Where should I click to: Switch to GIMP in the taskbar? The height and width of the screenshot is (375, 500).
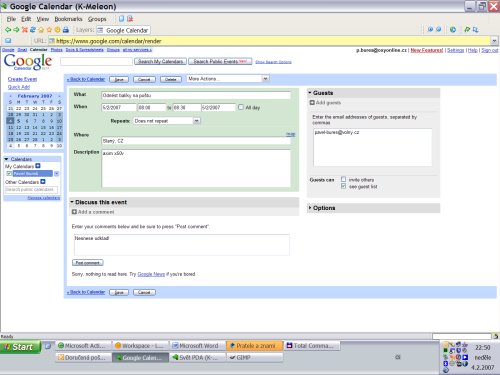click(x=255, y=358)
